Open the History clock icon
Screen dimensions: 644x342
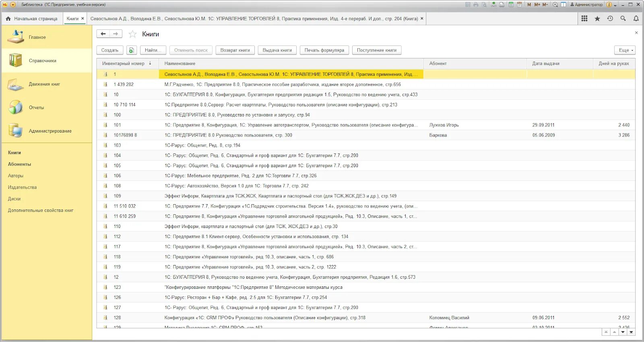(x=610, y=19)
